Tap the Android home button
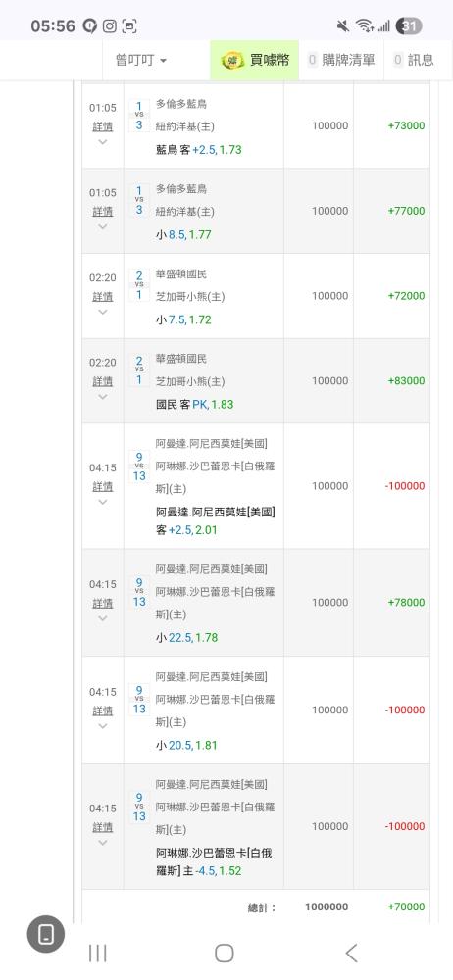453x980 pixels. click(x=224, y=954)
